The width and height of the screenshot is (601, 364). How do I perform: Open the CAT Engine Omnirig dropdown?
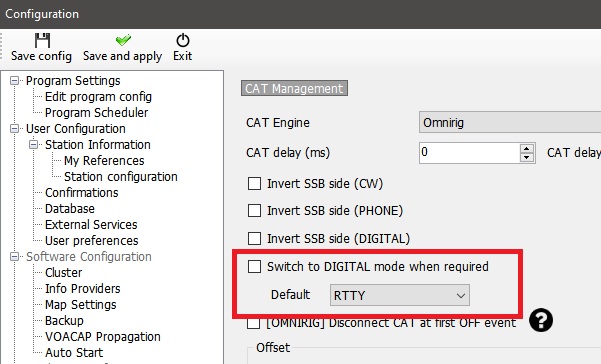510,122
